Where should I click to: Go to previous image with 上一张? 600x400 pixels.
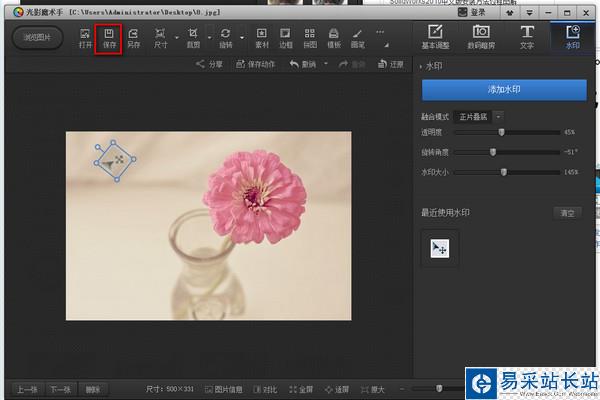(x=27, y=390)
